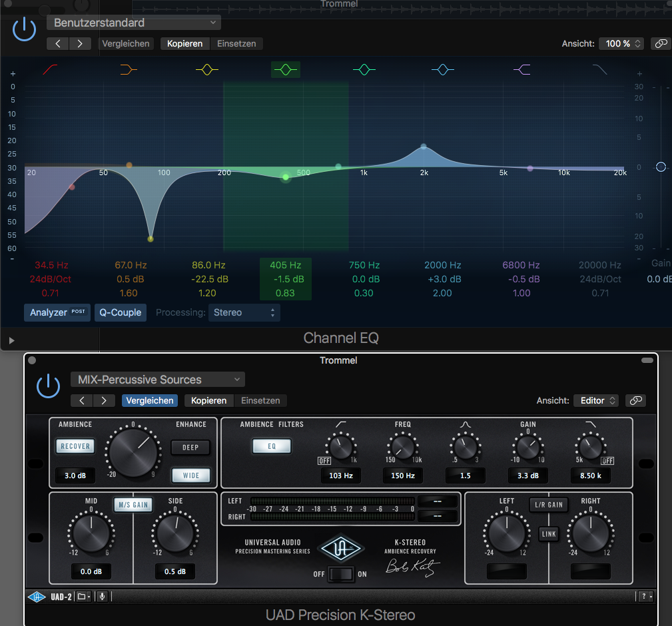Toggle the blue 2000 Hz bell band icon
This screenshot has height=626, width=672.
(443, 69)
